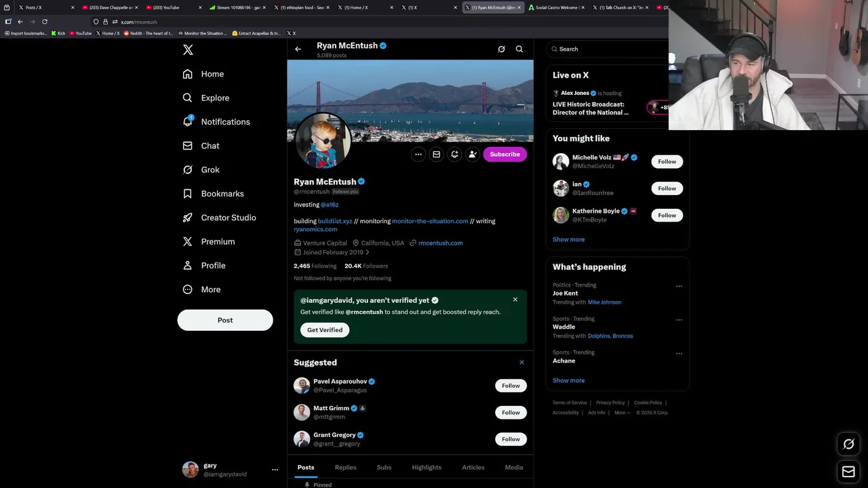Follow Pavel Asparouhov
The image size is (868, 488).
(511, 386)
